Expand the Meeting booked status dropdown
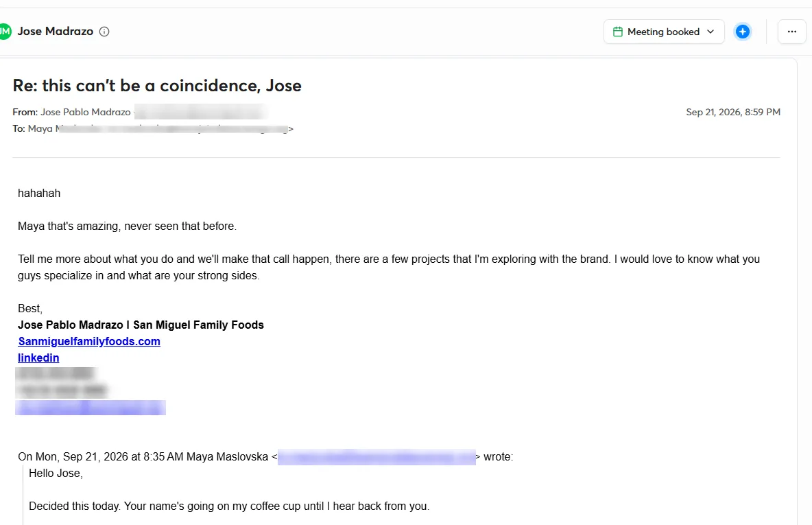Viewport: 812px width, 525px height. [x=663, y=32]
